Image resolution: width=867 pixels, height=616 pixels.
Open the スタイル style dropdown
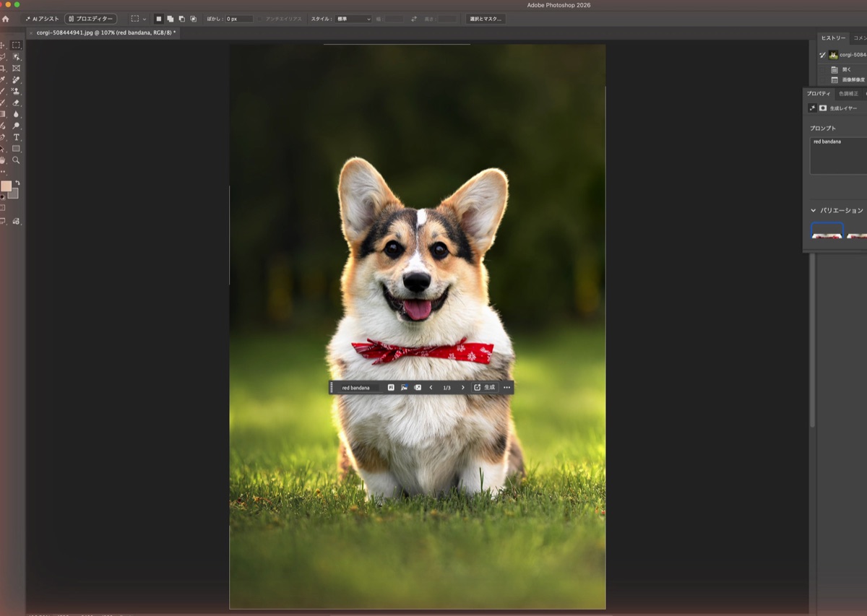[x=353, y=19]
